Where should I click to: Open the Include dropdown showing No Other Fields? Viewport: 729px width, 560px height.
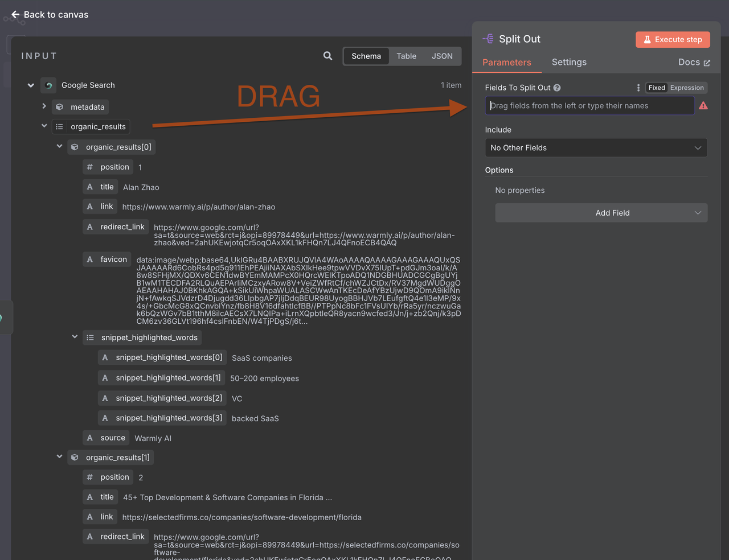(x=596, y=148)
